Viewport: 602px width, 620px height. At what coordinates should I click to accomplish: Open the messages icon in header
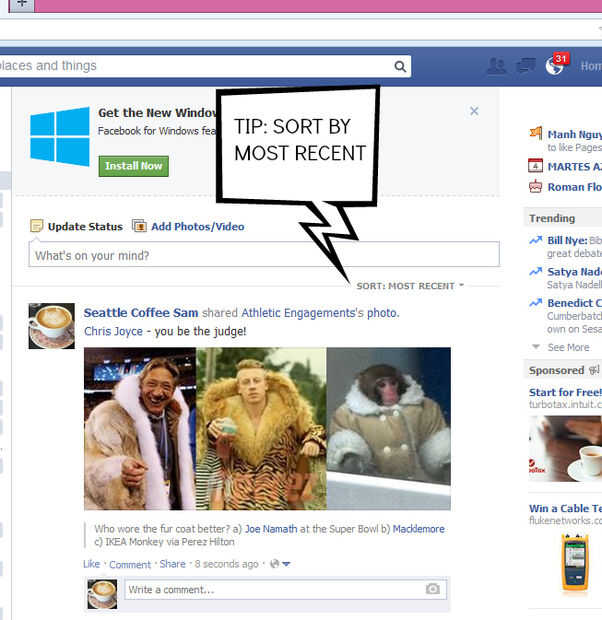pyautogui.click(x=526, y=66)
